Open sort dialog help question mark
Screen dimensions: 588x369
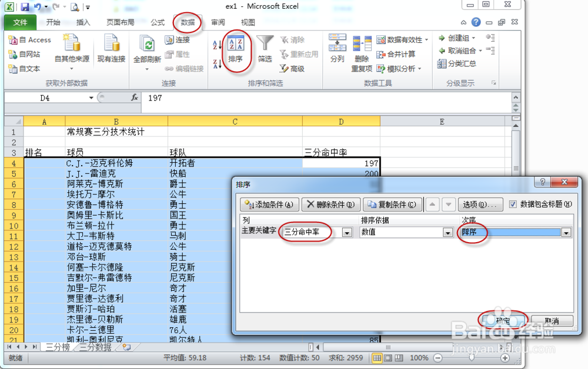pyautogui.click(x=543, y=182)
